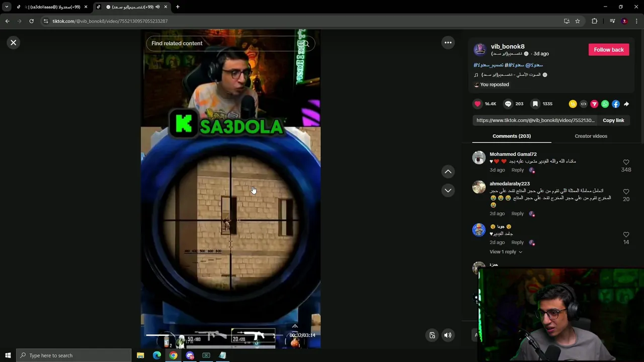Toggle the auto-scroll icon beside volume
The width and height of the screenshot is (644, 362).
point(432,335)
